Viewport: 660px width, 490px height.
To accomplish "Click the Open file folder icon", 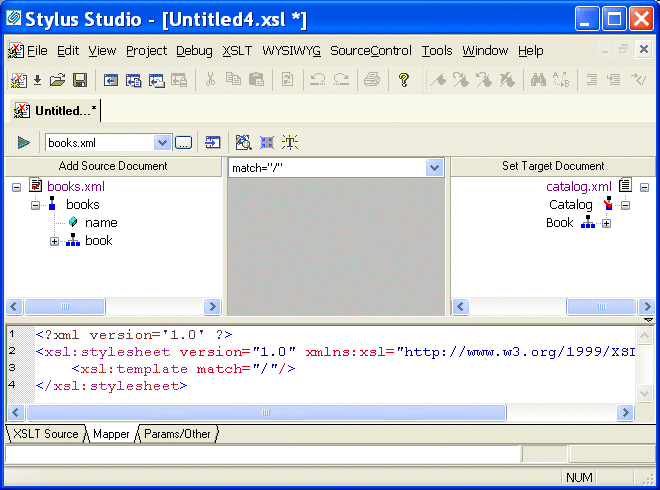I will click(58, 80).
